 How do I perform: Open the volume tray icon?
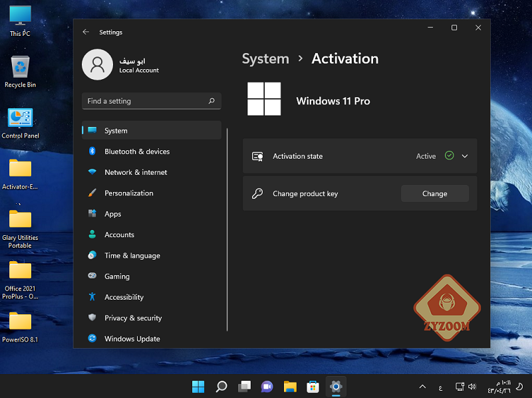point(472,387)
